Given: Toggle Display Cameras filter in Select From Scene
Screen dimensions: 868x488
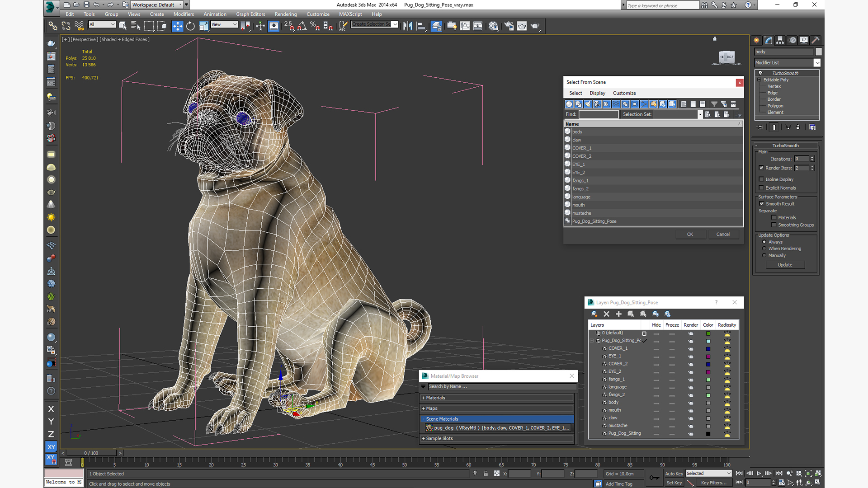Looking at the screenshot, I should click(x=597, y=104).
